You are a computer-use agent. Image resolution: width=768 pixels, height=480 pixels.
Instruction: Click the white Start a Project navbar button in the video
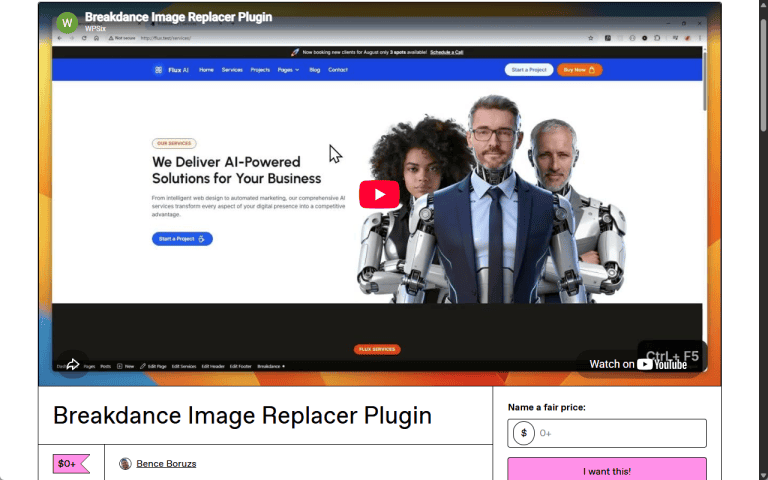529,70
